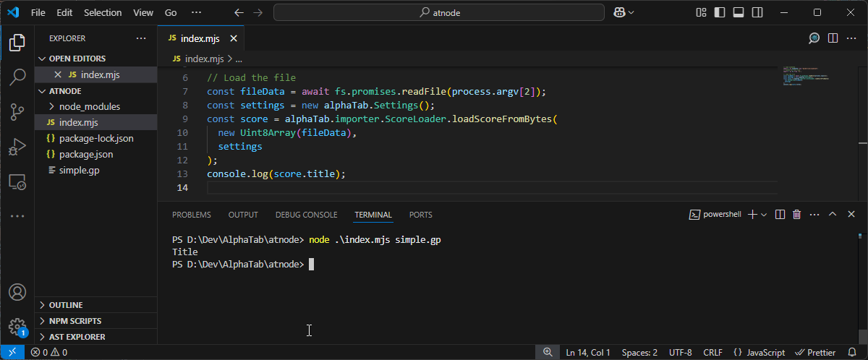Click Ln 14, Col 1 status item

coord(588,352)
